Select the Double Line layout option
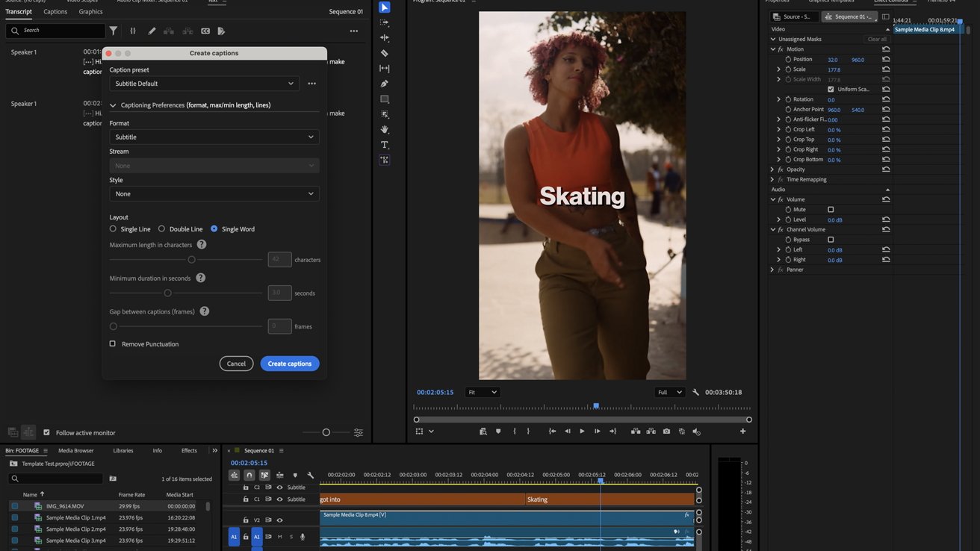The image size is (980, 551). pyautogui.click(x=161, y=229)
